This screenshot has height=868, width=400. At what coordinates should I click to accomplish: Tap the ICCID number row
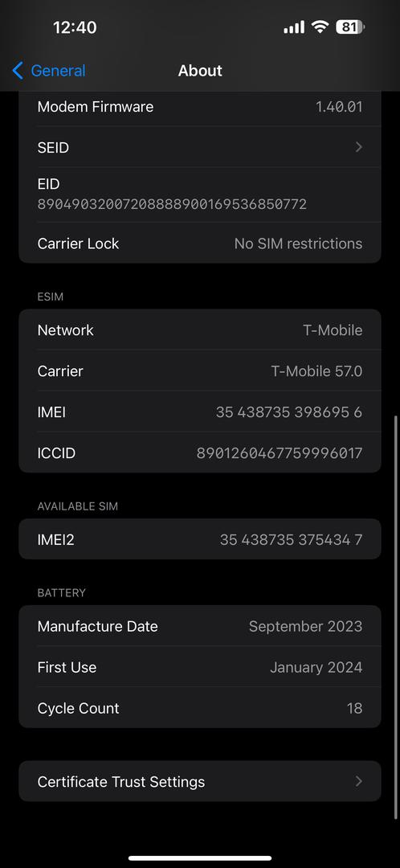click(x=200, y=452)
